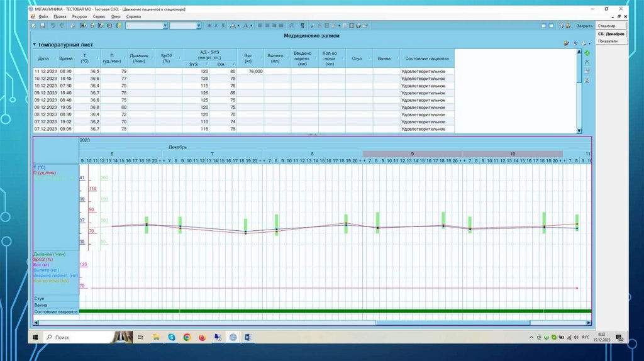Click the Undo arrow in the toolbar
The height and width of the screenshot is (361, 644).
pos(53,26)
